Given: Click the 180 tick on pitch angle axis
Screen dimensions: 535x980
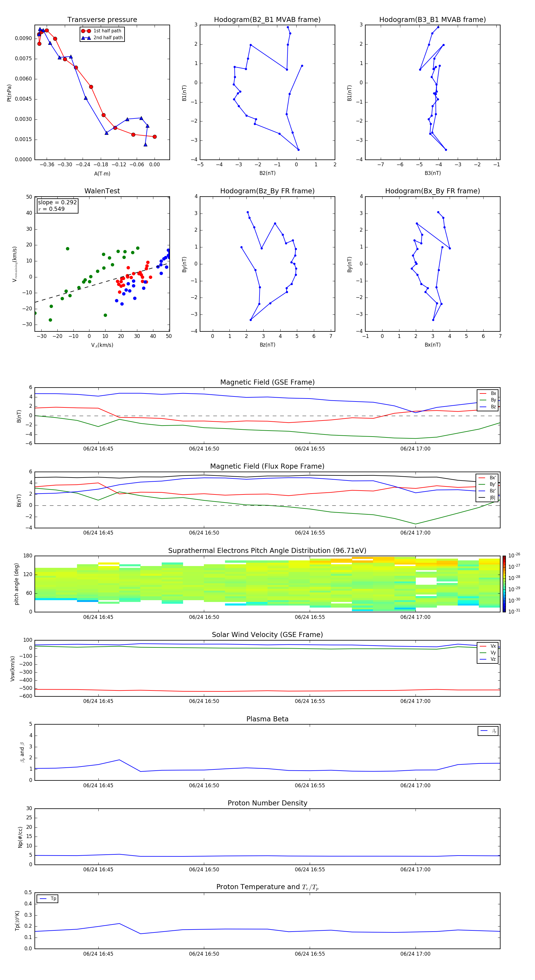Looking at the screenshot, I should click(28, 556).
